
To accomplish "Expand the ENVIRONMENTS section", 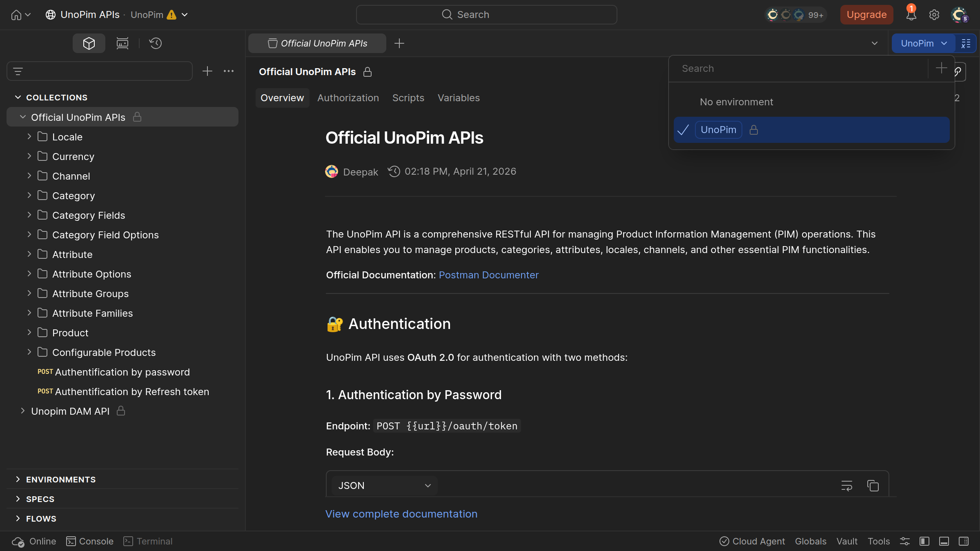I will point(18,479).
